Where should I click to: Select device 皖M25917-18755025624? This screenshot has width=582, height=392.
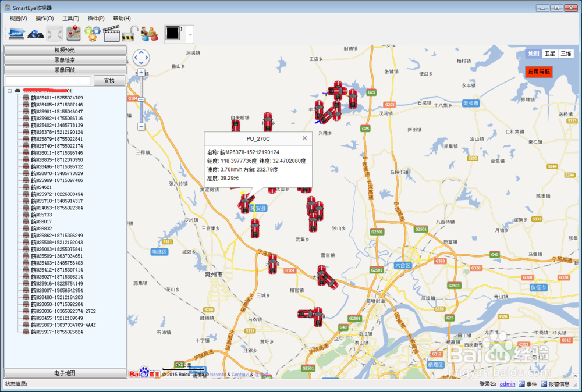coord(57,332)
